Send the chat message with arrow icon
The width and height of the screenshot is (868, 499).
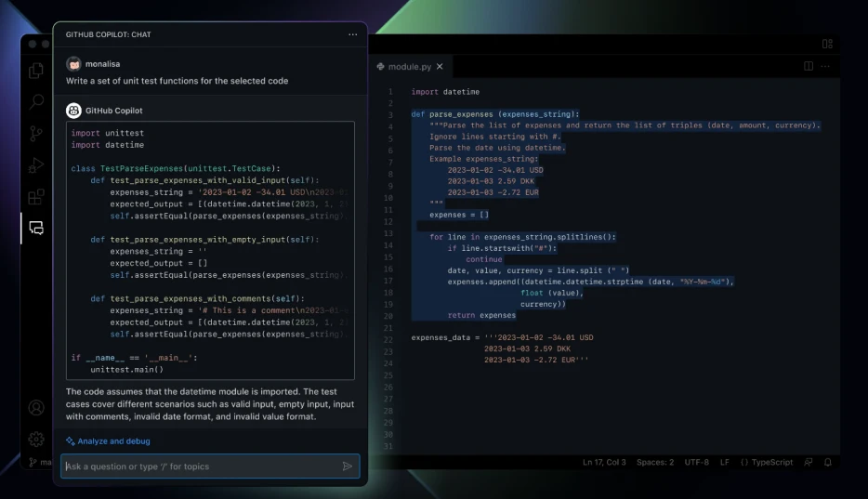[347, 466]
